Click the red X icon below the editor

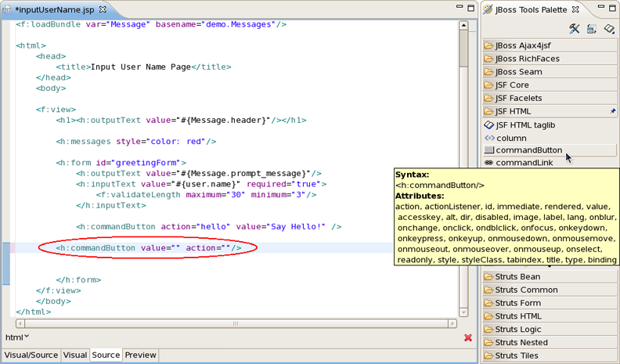tap(467, 338)
